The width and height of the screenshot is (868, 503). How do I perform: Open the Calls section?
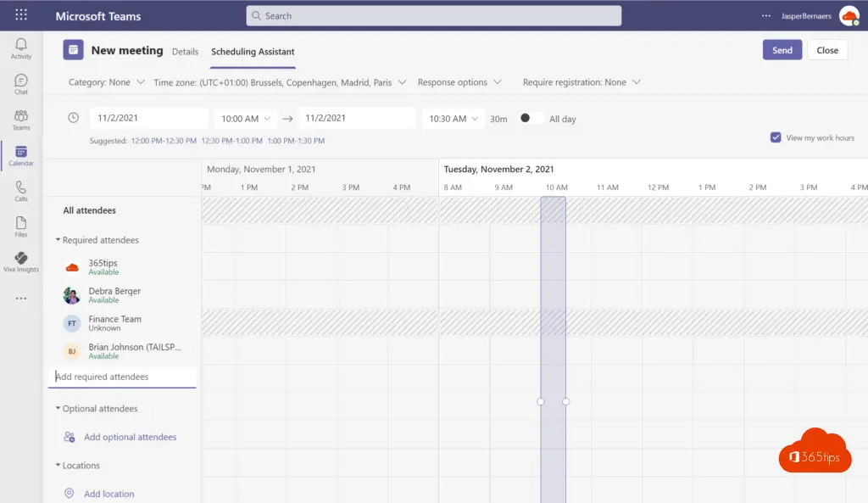(21, 191)
